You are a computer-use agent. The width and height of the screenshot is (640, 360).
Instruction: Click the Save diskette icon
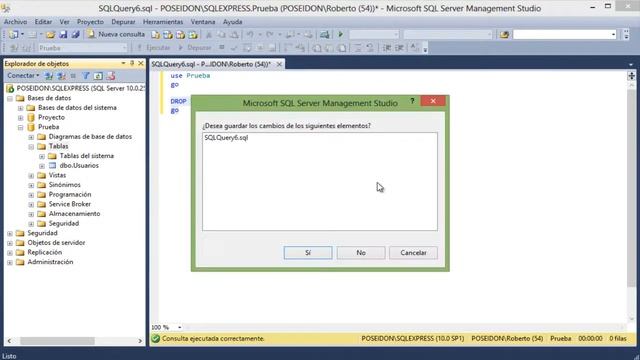pyautogui.click(x=63, y=35)
